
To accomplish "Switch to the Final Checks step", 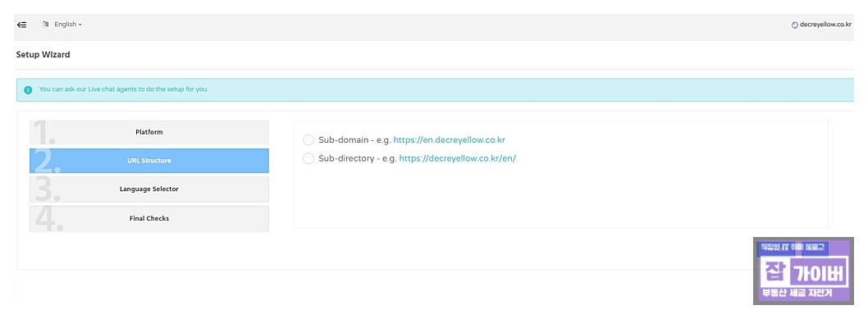I will point(149,218).
